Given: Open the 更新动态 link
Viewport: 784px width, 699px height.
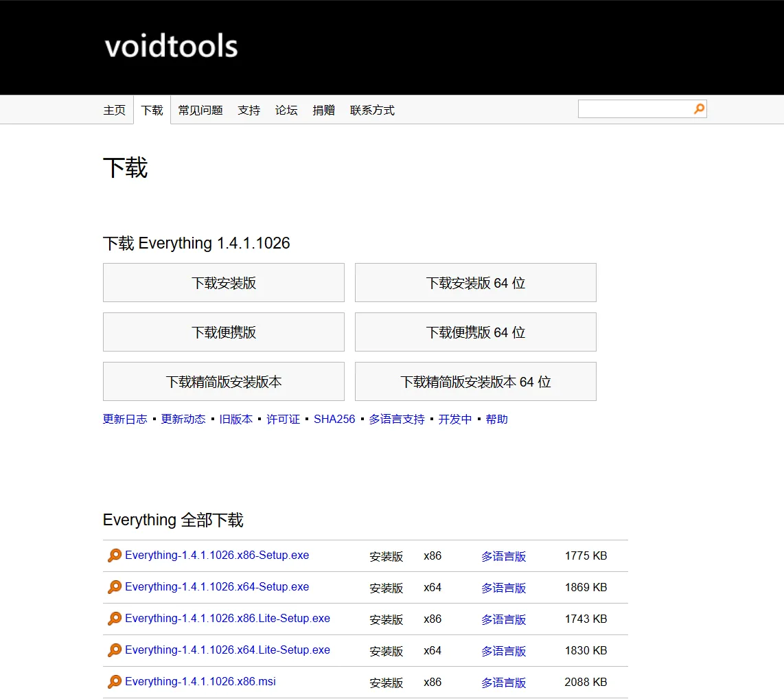Looking at the screenshot, I should 183,419.
